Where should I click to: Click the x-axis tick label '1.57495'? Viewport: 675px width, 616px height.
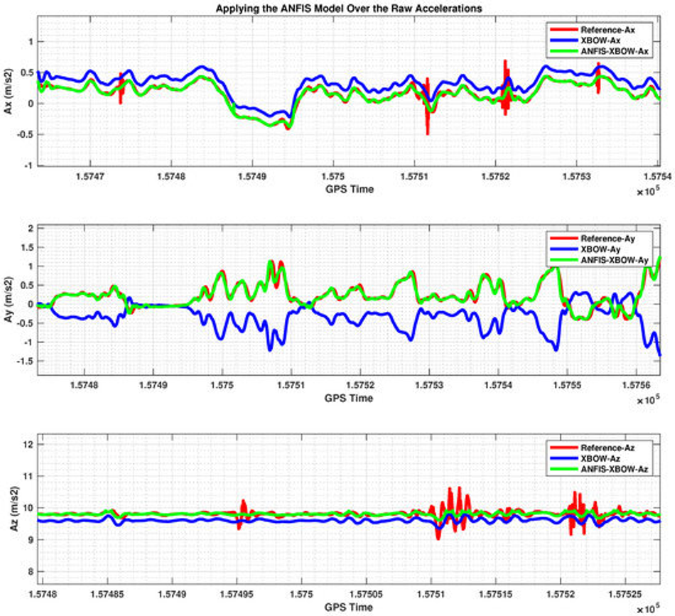click(x=237, y=595)
